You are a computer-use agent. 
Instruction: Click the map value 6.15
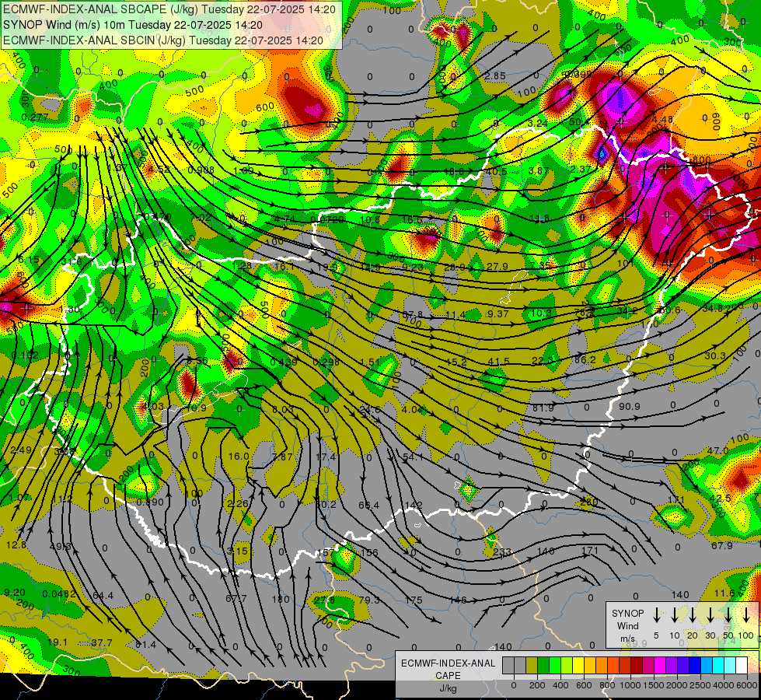pyautogui.click(x=28, y=260)
